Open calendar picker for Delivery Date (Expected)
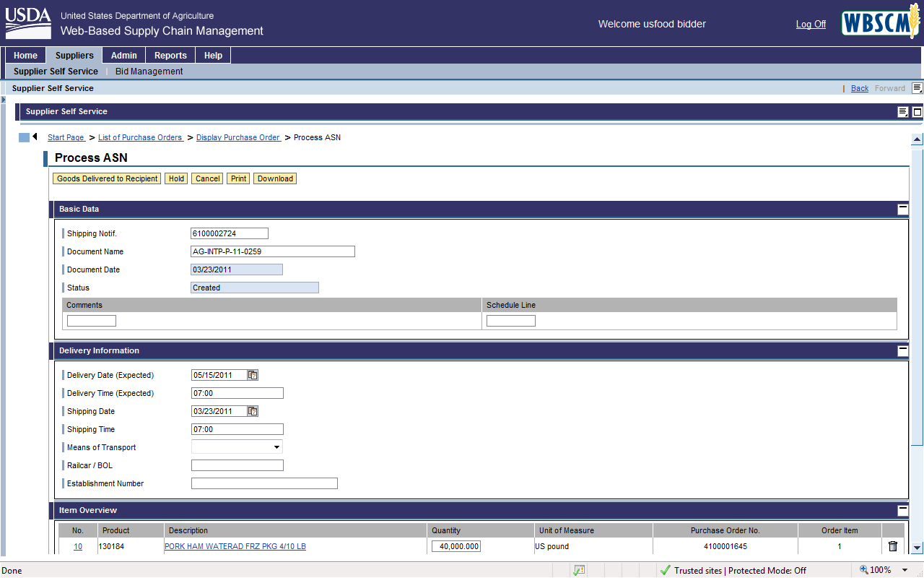This screenshot has height=578, width=924. (253, 375)
